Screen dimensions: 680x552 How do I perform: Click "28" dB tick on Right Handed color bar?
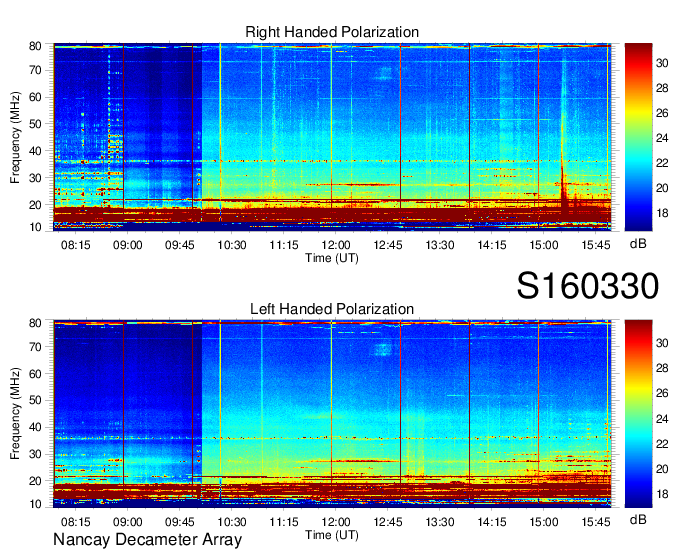pos(662,88)
